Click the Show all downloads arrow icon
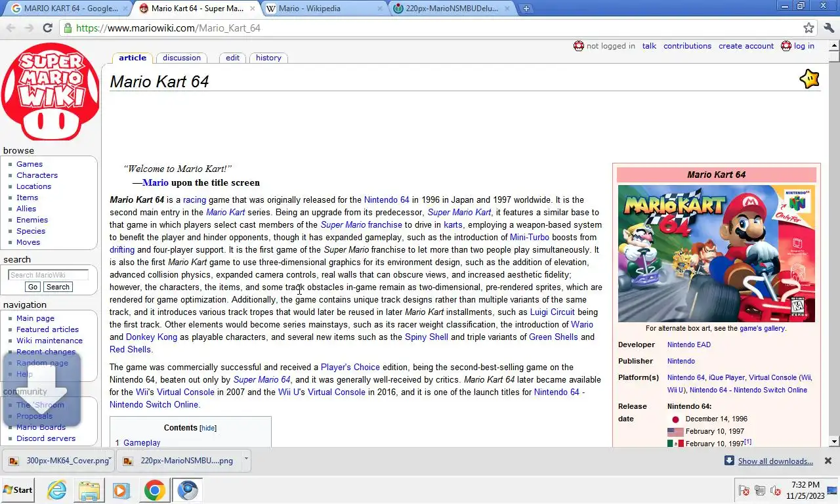Image resolution: width=840 pixels, height=504 pixels. point(729,461)
